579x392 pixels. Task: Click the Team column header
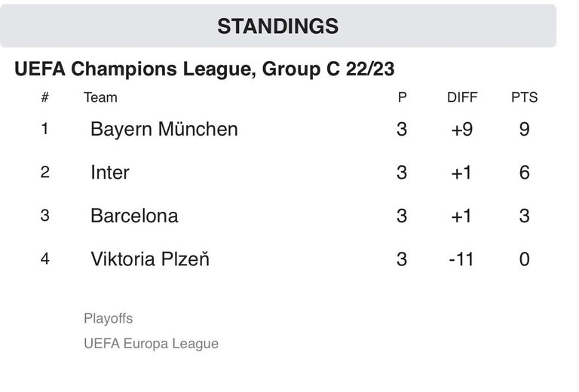point(100,97)
